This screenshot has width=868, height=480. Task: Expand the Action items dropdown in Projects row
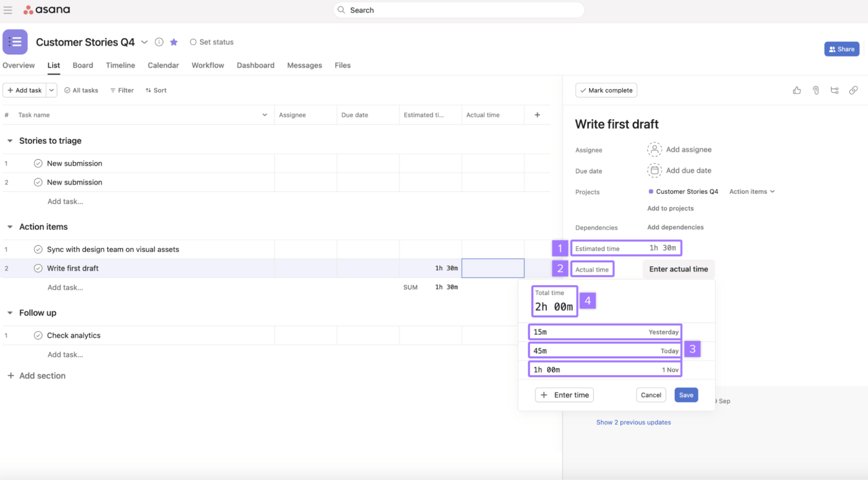coord(752,191)
